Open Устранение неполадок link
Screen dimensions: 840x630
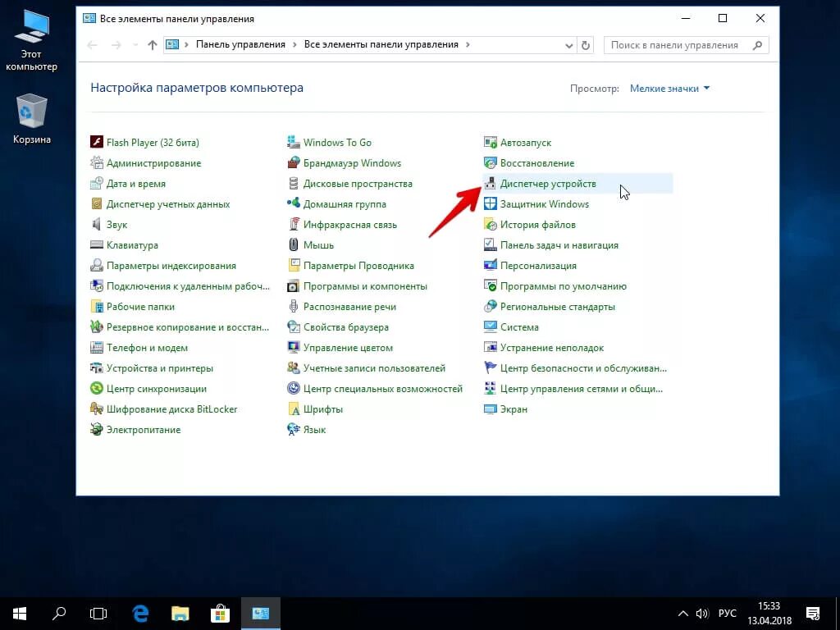552,348
